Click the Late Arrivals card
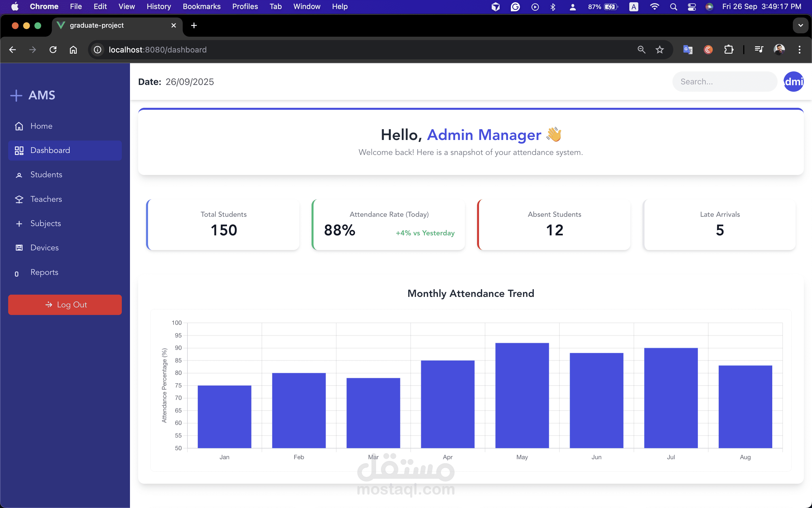Screen dimensions: 812x508 click(720, 224)
